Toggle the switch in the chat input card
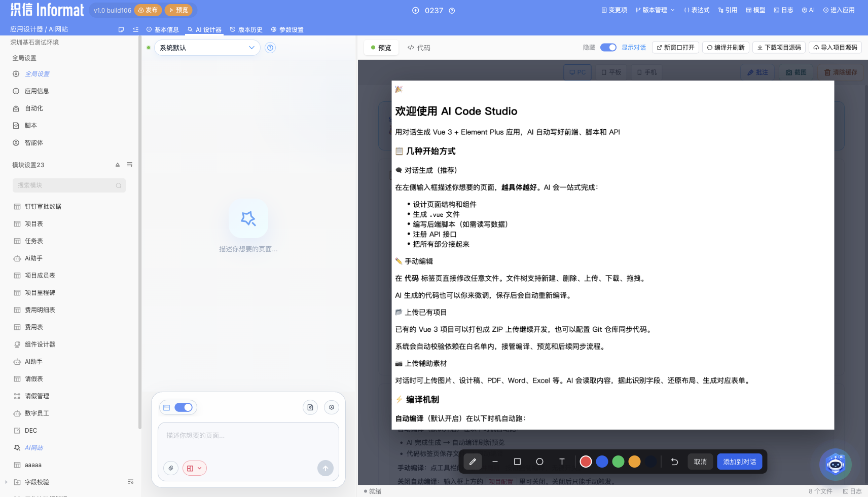 [x=184, y=407]
